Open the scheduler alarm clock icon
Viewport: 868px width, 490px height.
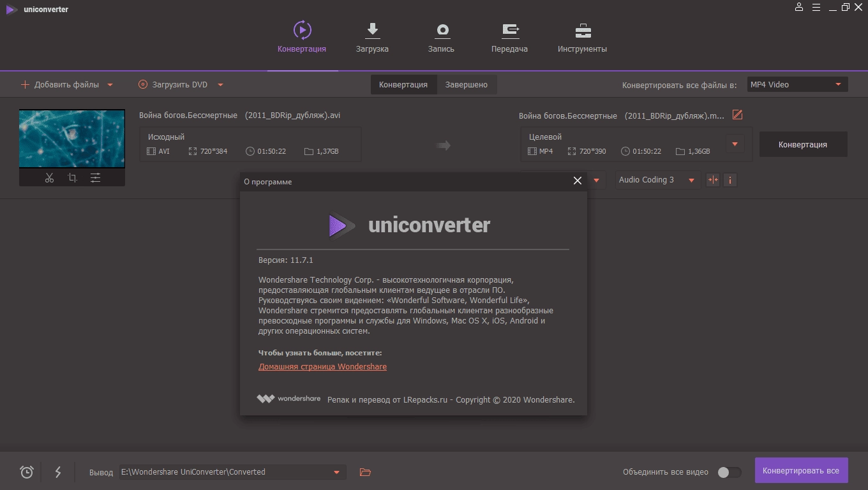(27, 472)
